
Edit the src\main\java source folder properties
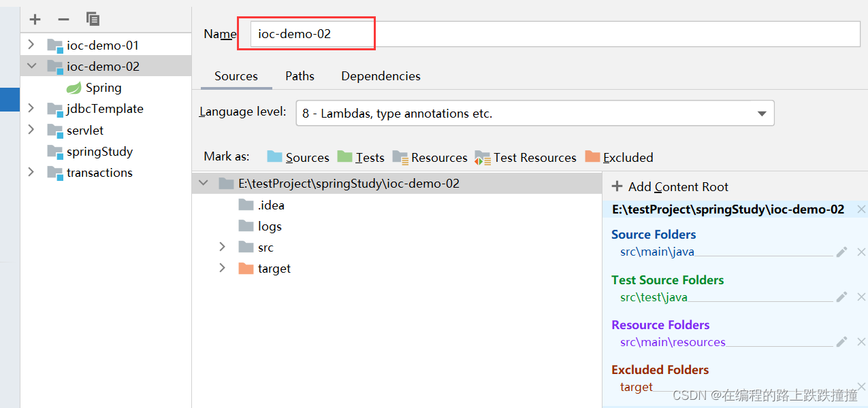pos(842,252)
